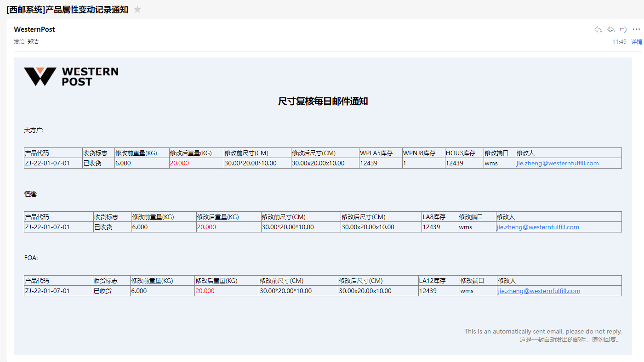Click the reply-all double arrow icon
The width and height of the screenshot is (644, 362).
click(611, 29)
